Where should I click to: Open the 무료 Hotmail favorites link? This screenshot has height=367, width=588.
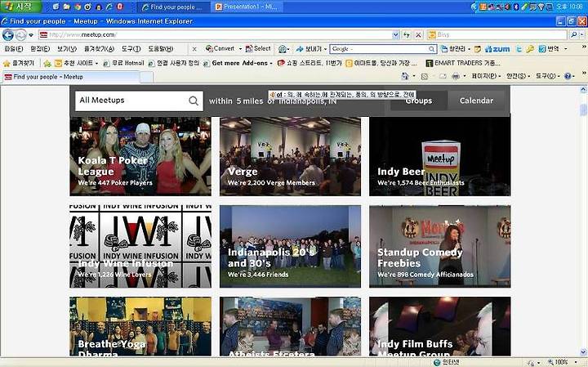(x=123, y=63)
